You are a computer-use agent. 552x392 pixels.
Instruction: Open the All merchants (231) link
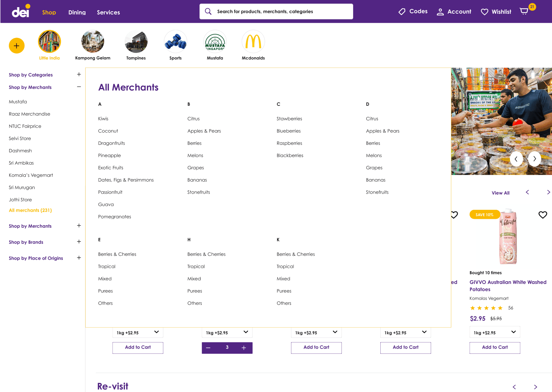(x=30, y=210)
